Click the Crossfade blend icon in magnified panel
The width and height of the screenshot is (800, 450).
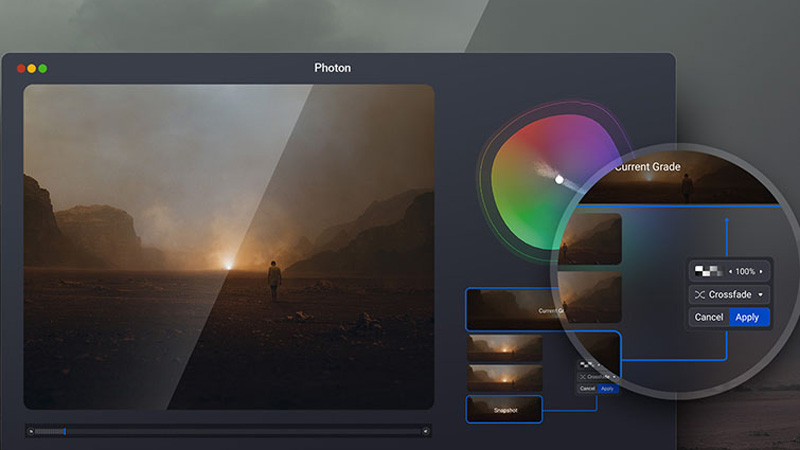point(698,295)
